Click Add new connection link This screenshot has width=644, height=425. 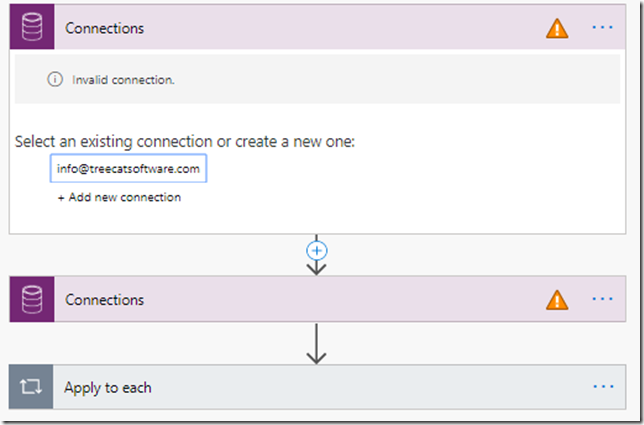119,198
